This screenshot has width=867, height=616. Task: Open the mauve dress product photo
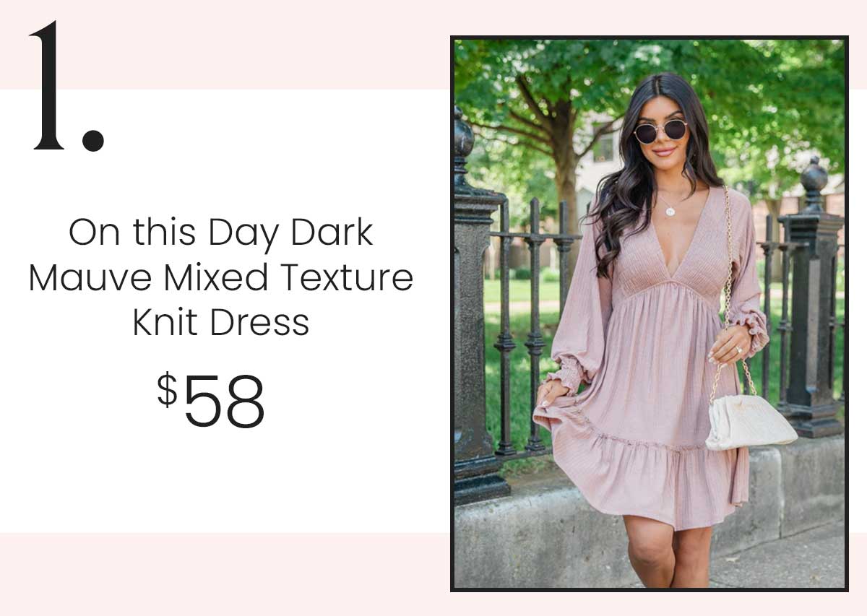pyautogui.click(x=649, y=313)
